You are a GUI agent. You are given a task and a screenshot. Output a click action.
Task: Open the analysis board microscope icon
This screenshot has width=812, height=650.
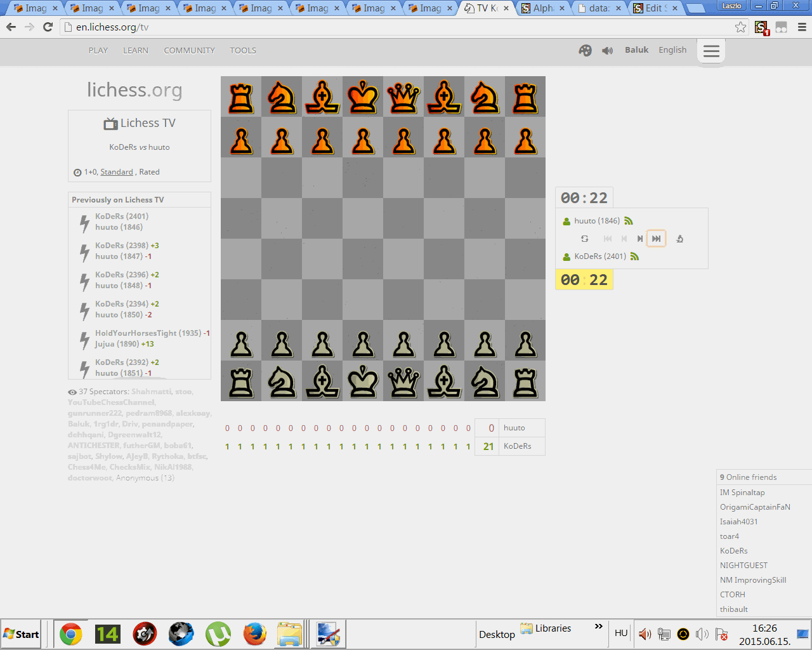coord(679,239)
